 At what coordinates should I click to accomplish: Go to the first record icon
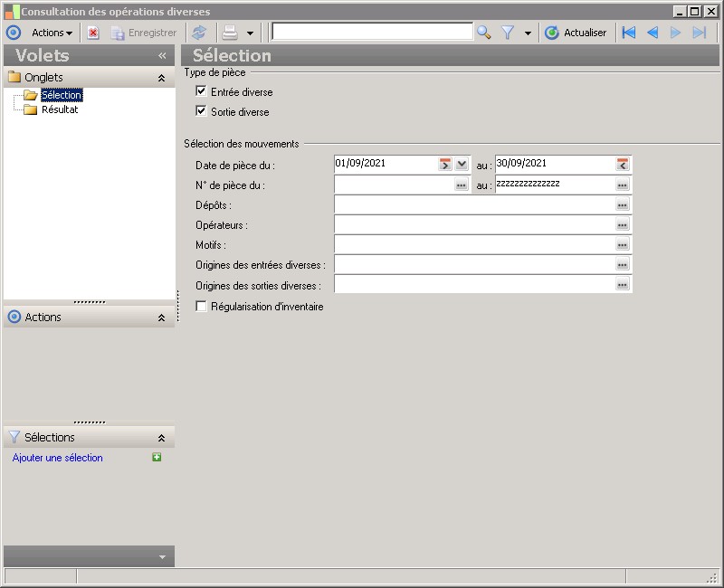(x=629, y=33)
